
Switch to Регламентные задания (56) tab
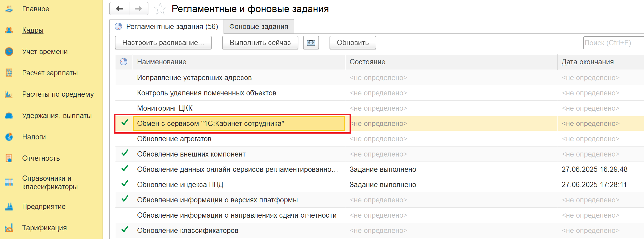[x=167, y=27]
